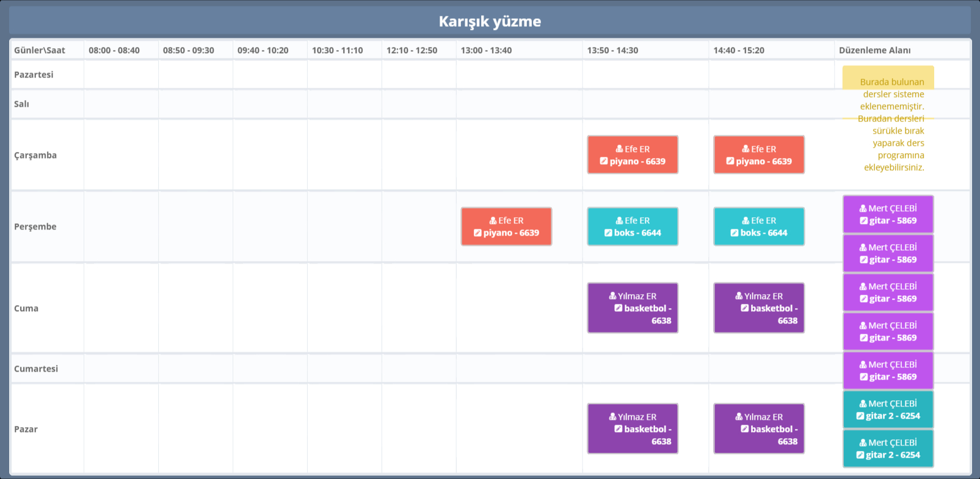
Task: Click person icon on Perşembe 13:50 boks card
Action: click(x=619, y=221)
